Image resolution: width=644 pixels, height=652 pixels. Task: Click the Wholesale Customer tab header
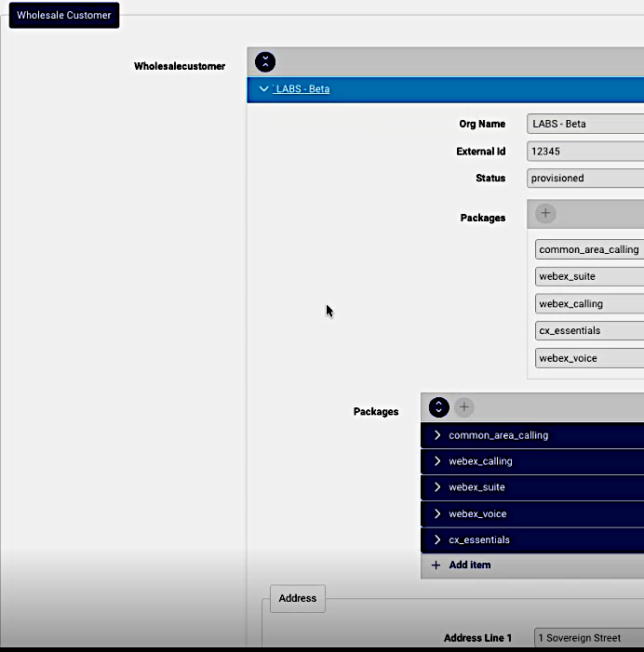pyautogui.click(x=64, y=16)
